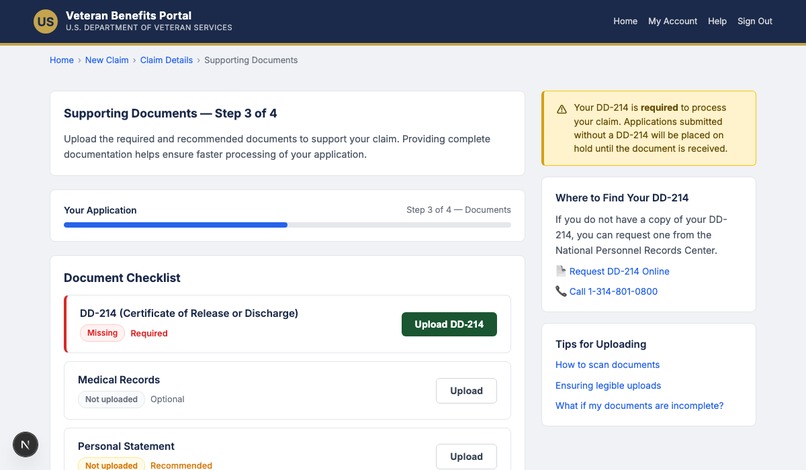Click Sign Out in navigation
The width and height of the screenshot is (806, 470).
[x=755, y=21]
